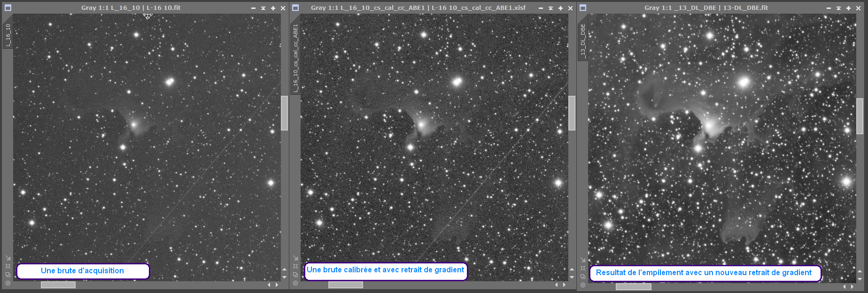Screen dimensions: 868x293
Task: Close the L-16 10.fit window
Action: [x=283, y=8]
